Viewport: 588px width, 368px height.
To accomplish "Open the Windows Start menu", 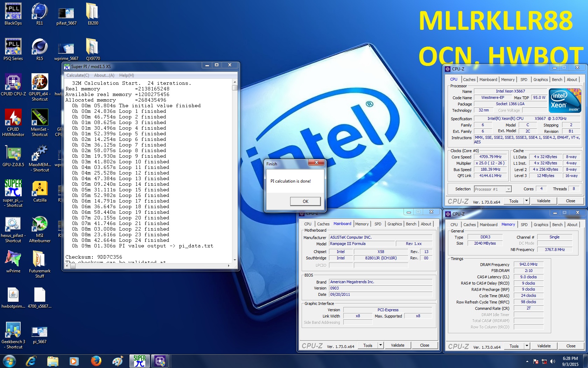I will (x=9, y=361).
